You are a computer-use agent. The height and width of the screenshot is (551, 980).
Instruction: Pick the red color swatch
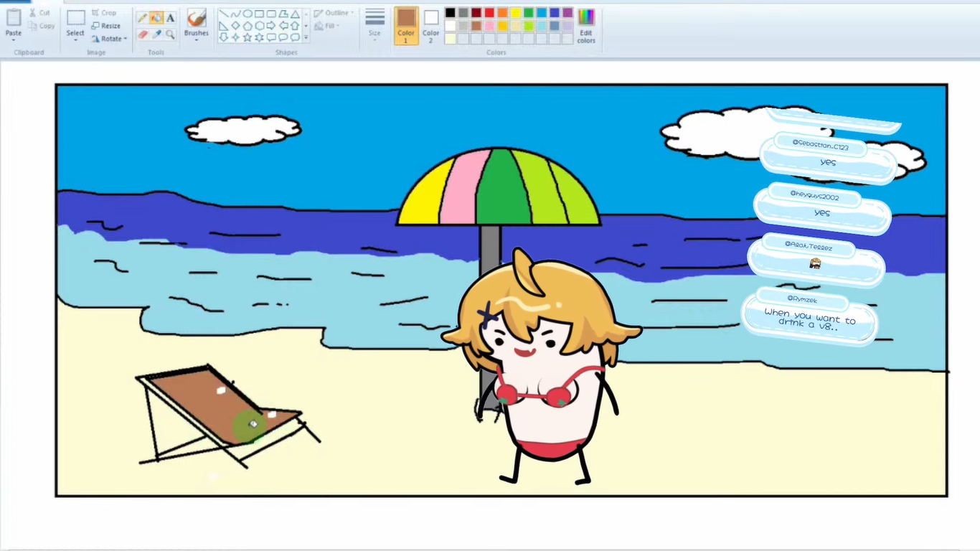(x=489, y=13)
